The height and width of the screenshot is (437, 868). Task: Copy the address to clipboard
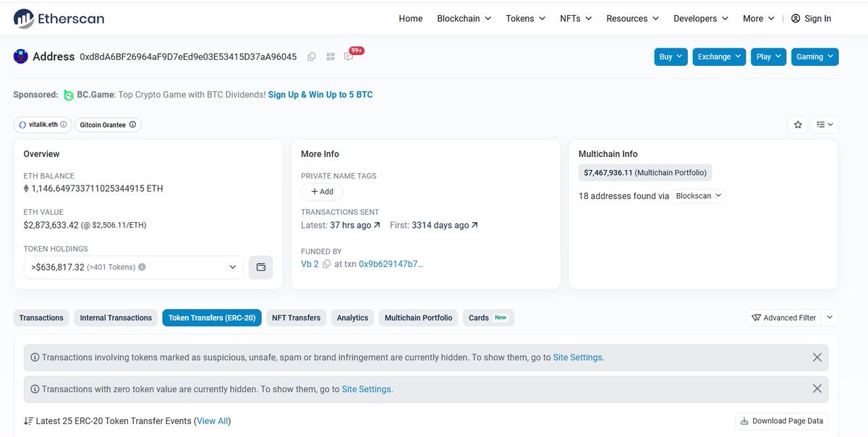(312, 56)
